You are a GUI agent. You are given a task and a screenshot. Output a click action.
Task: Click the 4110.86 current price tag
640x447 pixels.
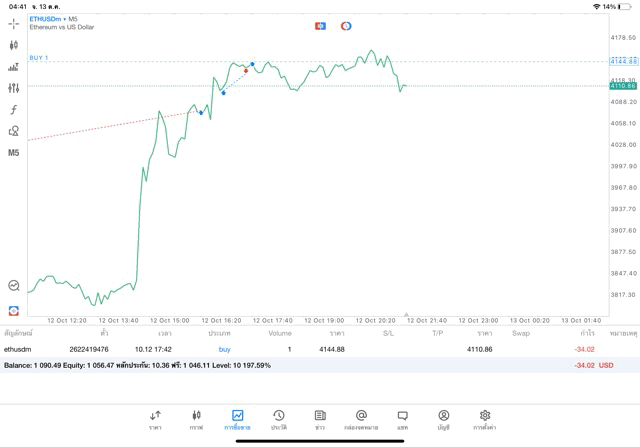pyautogui.click(x=622, y=86)
